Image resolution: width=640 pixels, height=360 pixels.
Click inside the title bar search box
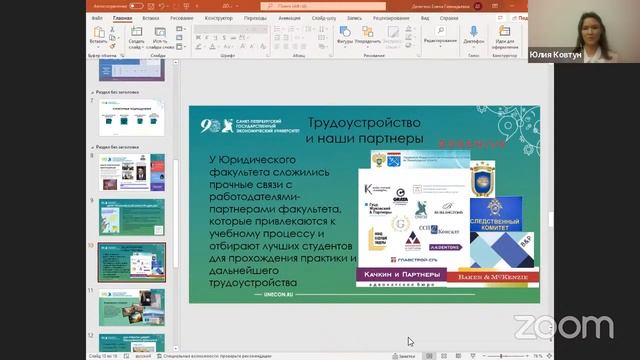(x=323, y=6)
